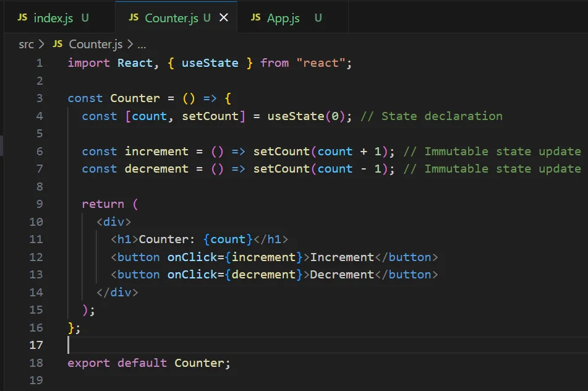The width and height of the screenshot is (588, 391).
Task: Click export default Counter statement
Action: [149, 363]
